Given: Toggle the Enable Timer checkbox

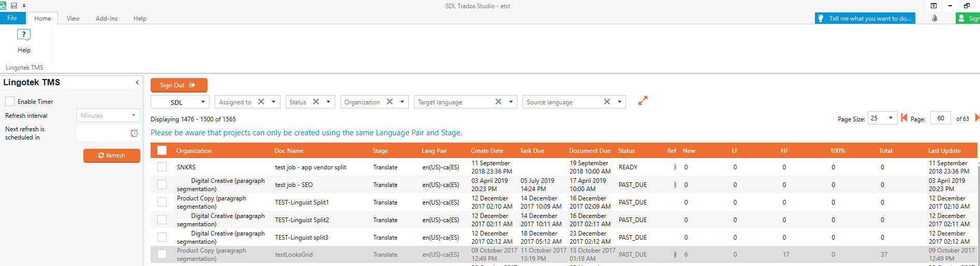Looking at the screenshot, I should (10, 101).
